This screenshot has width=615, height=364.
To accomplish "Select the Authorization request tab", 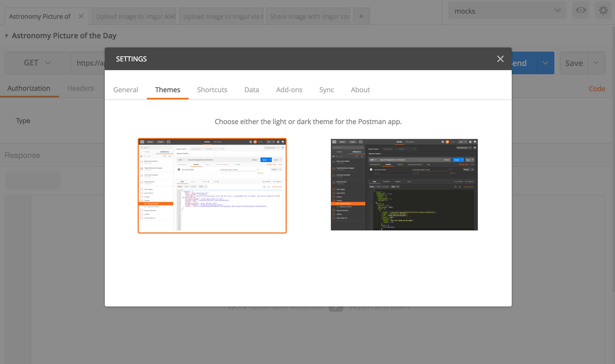I will 29,88.
